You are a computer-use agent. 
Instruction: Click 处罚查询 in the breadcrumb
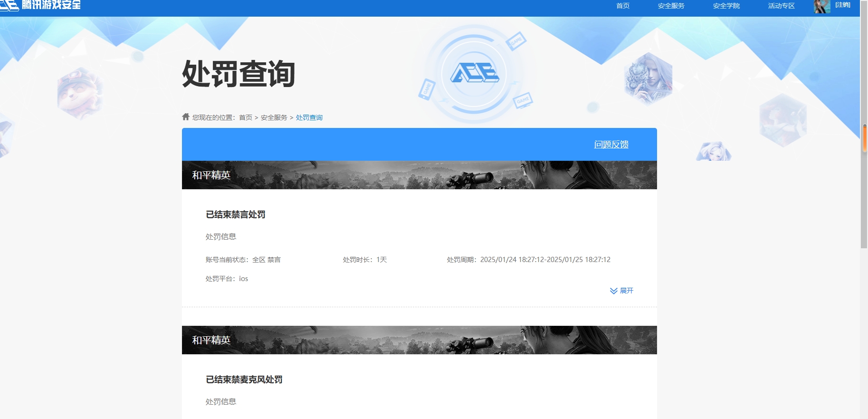pyautogui.click(x=309, y=117)
